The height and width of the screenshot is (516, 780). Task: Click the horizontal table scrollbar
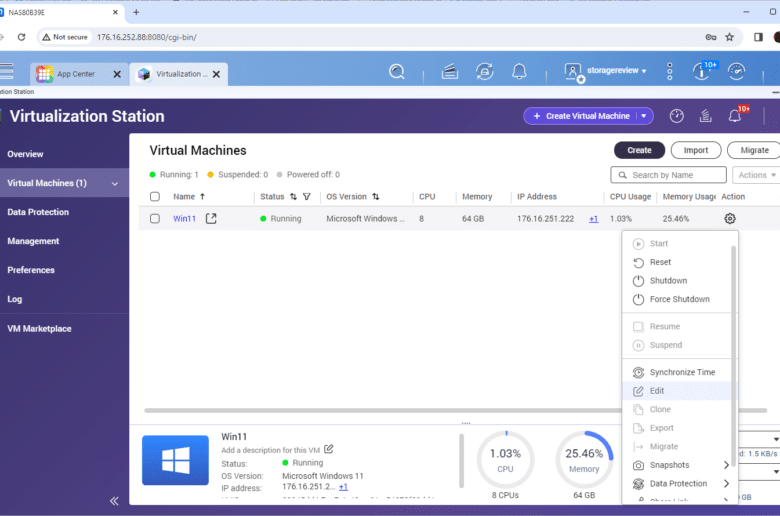pos(383,411)
